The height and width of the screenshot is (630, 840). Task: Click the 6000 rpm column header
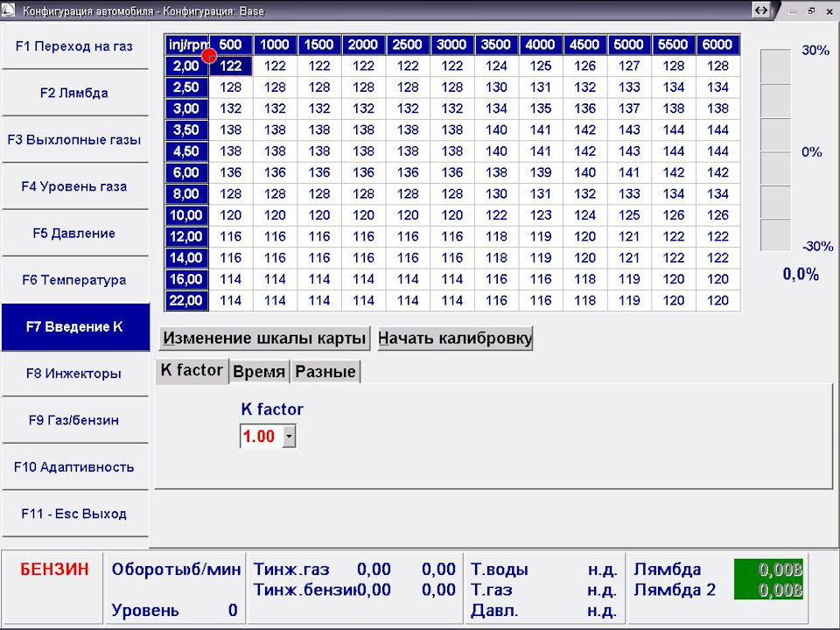(x=717, y=45)
